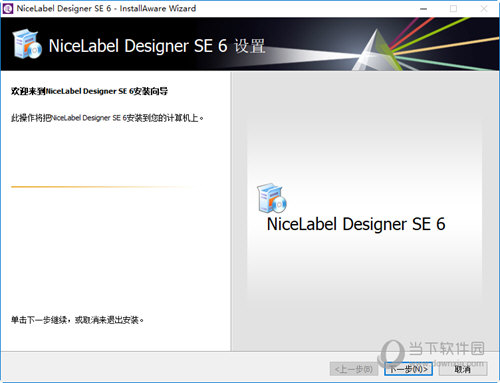Click the installer box icon above the product name
The width and height of the screenshot is (500, 383).
click(x=272, y=198)
